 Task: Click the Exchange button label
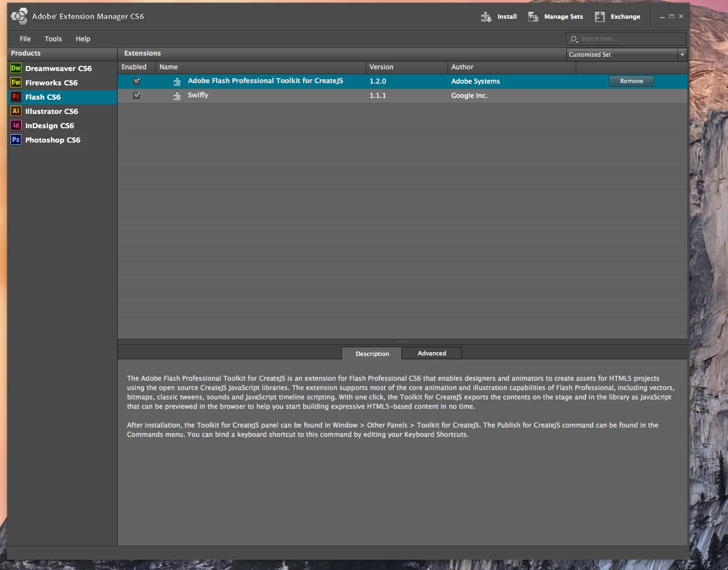point(625,17)
